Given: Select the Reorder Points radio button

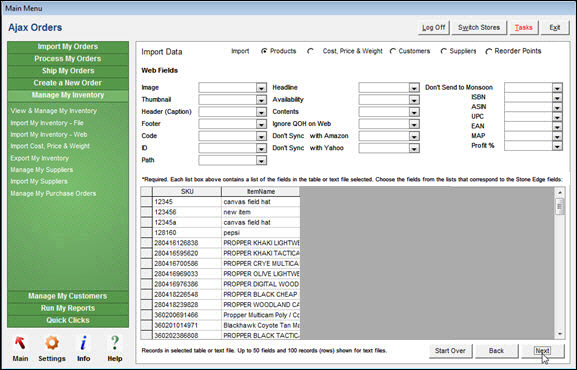Looking at the screenshot, I should [489, 51].
